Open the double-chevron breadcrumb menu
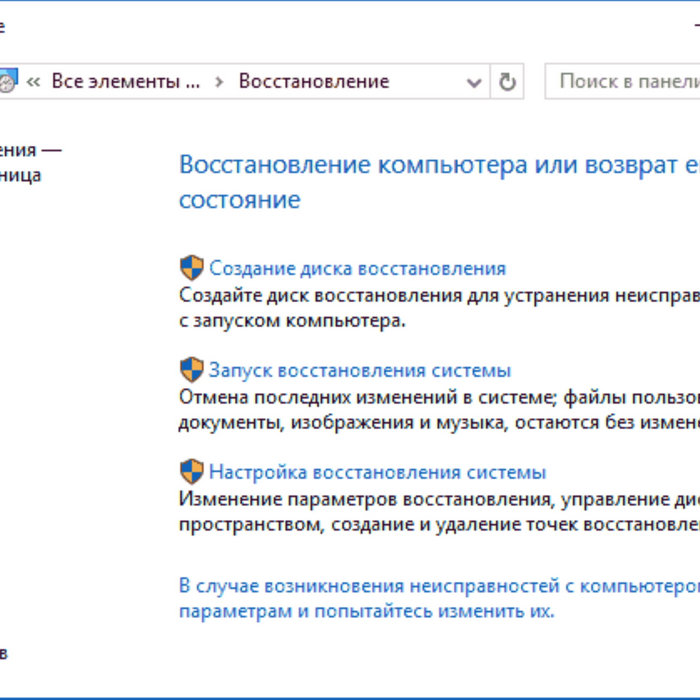Image resolution: width=700 pixels, height=700 pixels. 33,82
